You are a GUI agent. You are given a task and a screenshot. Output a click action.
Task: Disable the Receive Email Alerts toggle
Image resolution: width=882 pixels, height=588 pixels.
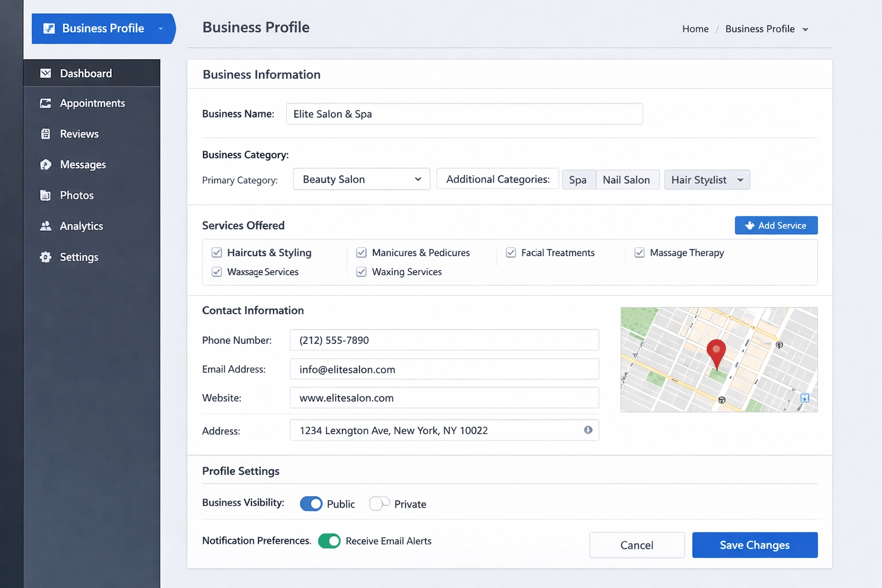(x=329, y=541)
